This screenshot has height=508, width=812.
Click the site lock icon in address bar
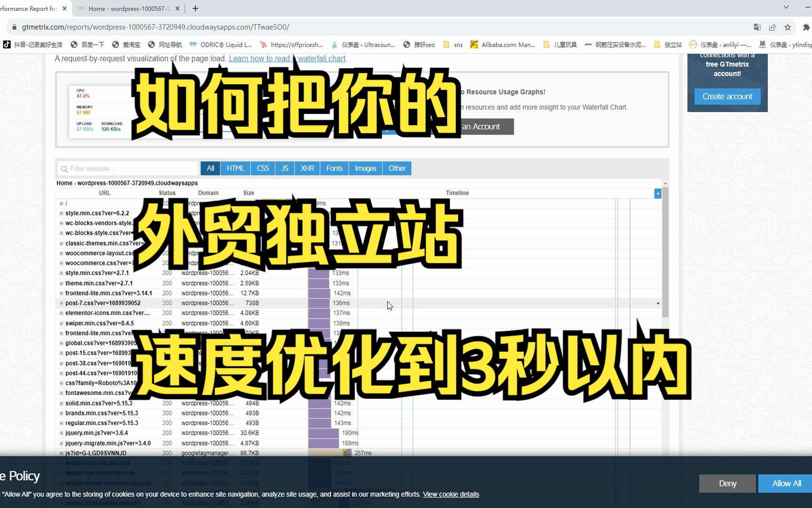tap(14, 27)
